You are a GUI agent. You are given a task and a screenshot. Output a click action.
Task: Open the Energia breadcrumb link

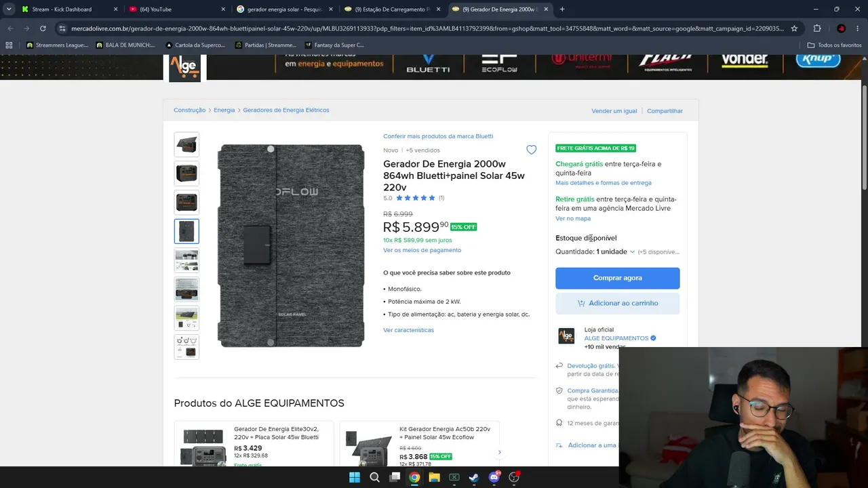coord(224,110)
